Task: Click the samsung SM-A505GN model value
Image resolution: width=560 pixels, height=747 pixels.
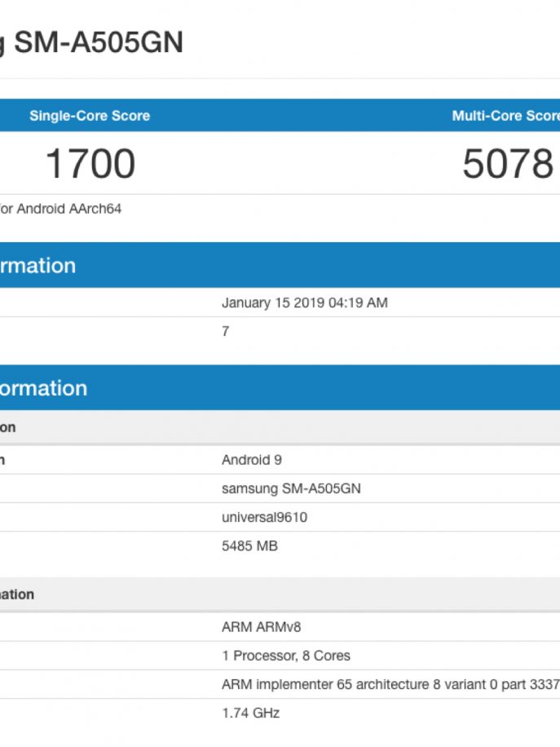Action: [291, 488]
